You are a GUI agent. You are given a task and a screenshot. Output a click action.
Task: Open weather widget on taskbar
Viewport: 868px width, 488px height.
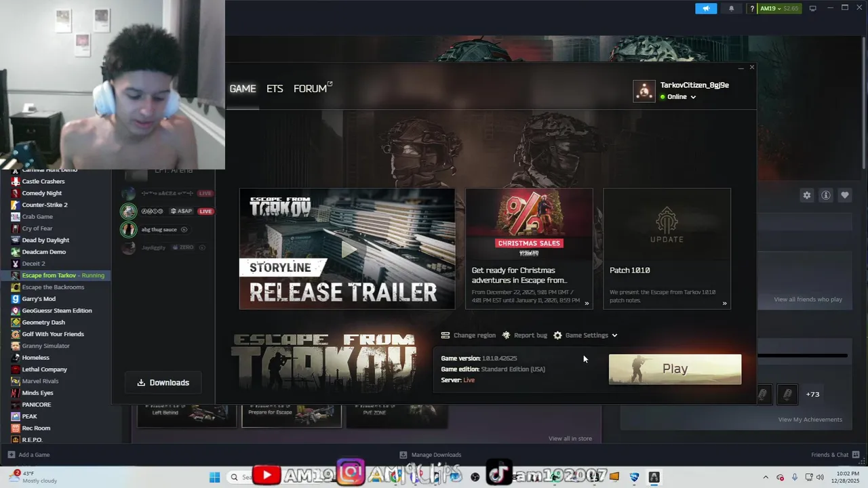coord(33,477)
